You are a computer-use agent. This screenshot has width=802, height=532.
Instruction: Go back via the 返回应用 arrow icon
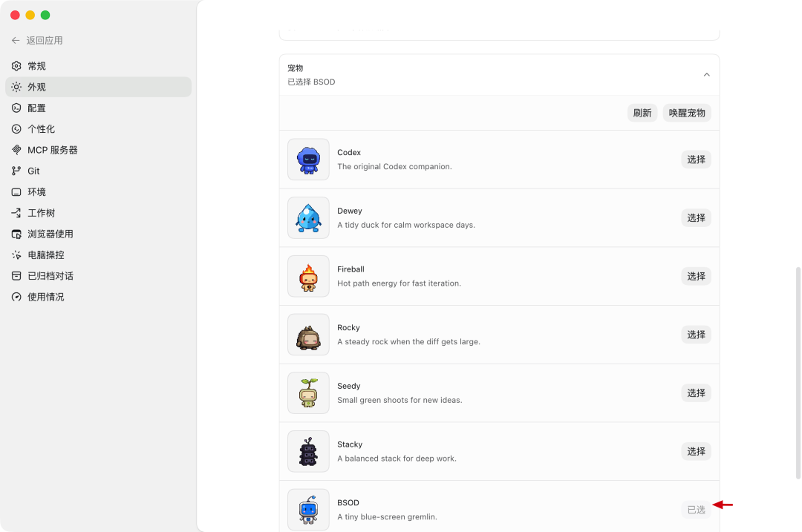(16, 40)
